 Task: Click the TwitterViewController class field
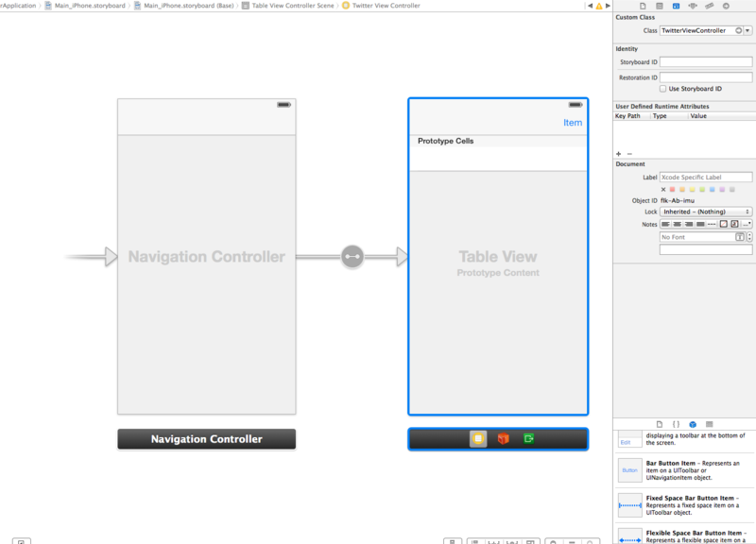(696, 30)
